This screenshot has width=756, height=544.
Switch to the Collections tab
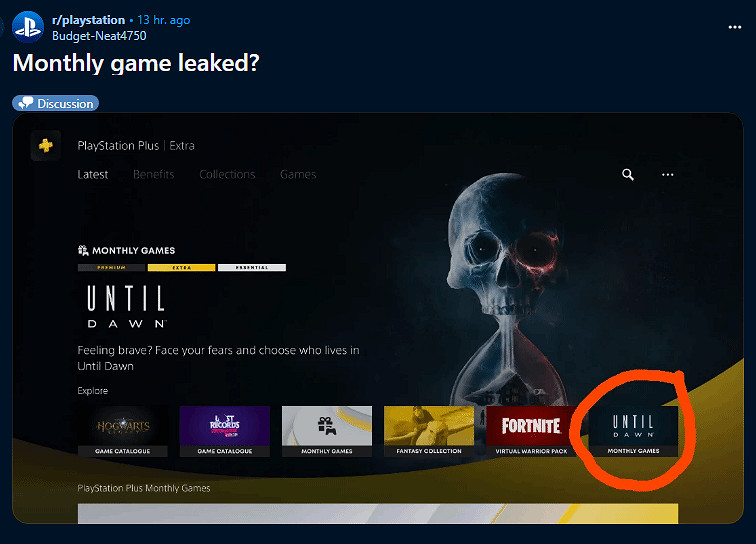(x=227, y=175)
